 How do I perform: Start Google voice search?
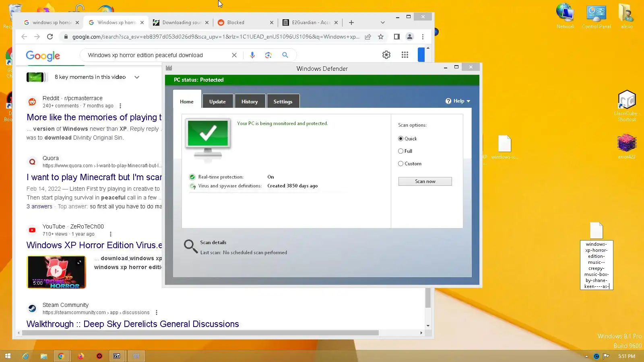(252, 55)
